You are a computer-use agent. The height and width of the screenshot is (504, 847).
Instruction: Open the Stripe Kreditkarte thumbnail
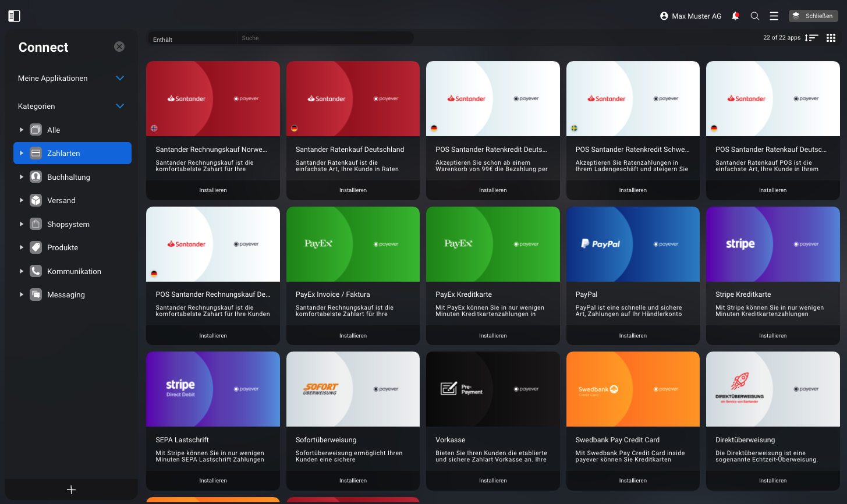click(773, 244)
